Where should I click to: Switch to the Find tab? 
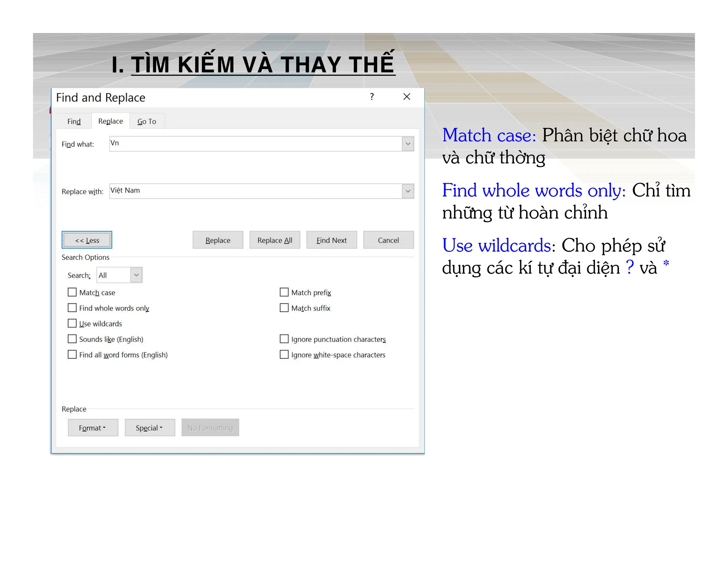74,121
